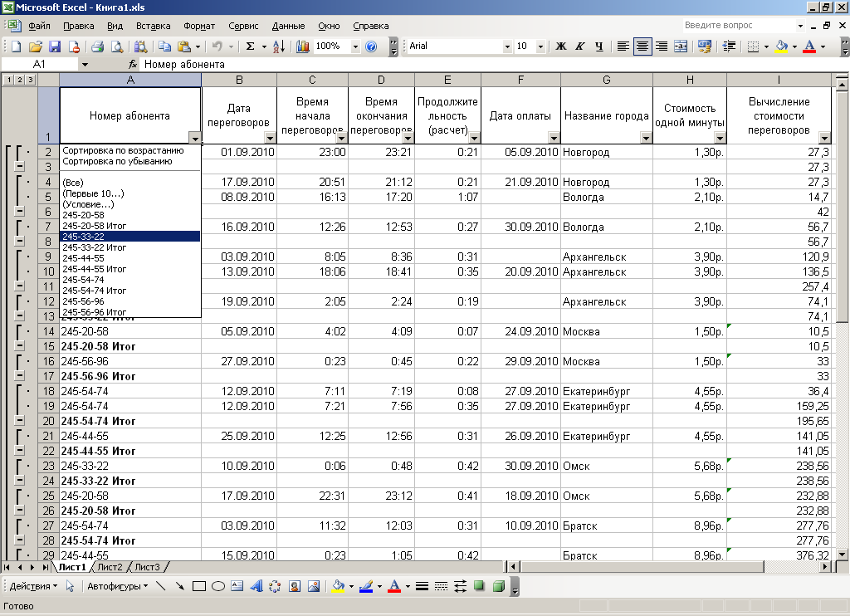Screen dimensions: 850x616
Task: Open the Правка menu
Action: pos(79,26)
